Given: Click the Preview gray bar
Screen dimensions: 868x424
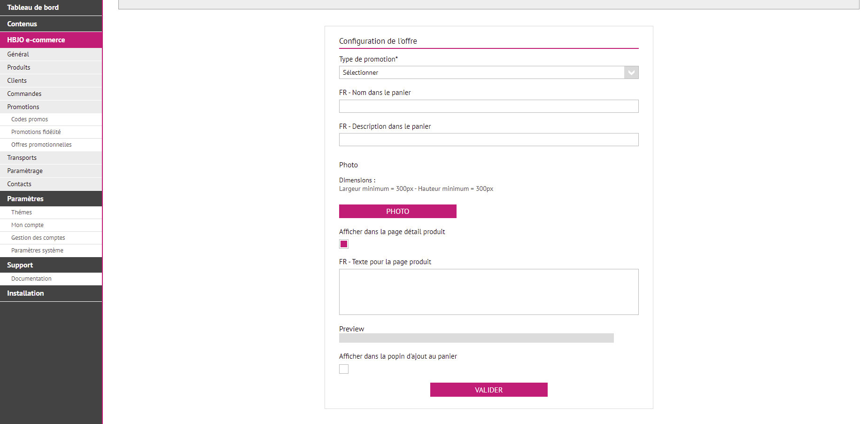Looking at the screenshot, I should point(476,338).
